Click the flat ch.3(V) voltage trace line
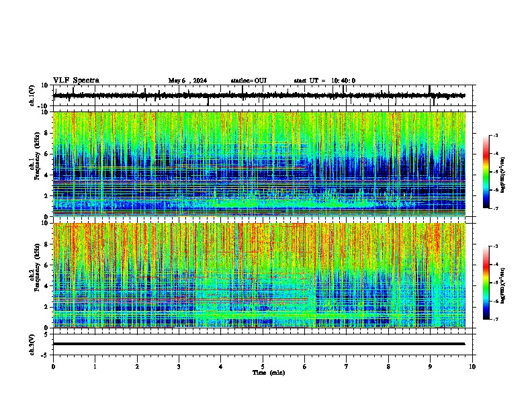 (x=259, y=344)
